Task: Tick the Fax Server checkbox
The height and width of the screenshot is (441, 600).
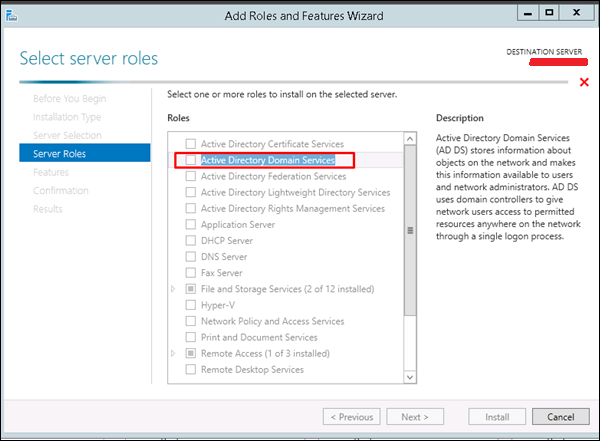Action: (191, 273)
